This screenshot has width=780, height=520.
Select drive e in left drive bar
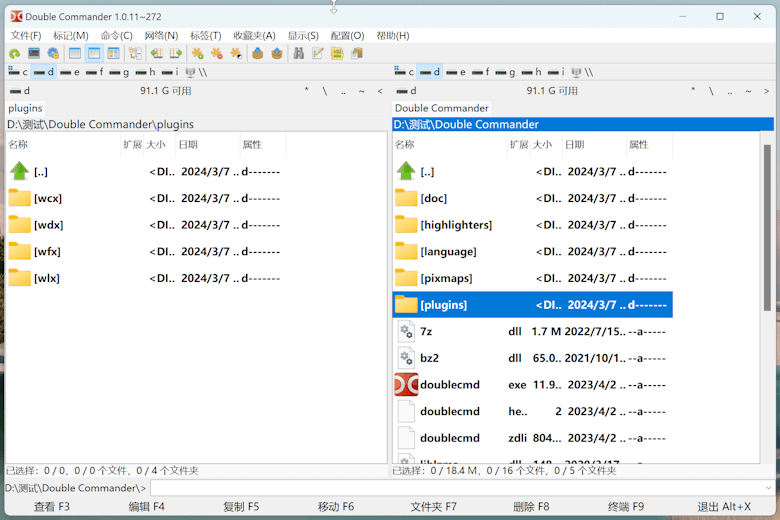coord(70,72)
